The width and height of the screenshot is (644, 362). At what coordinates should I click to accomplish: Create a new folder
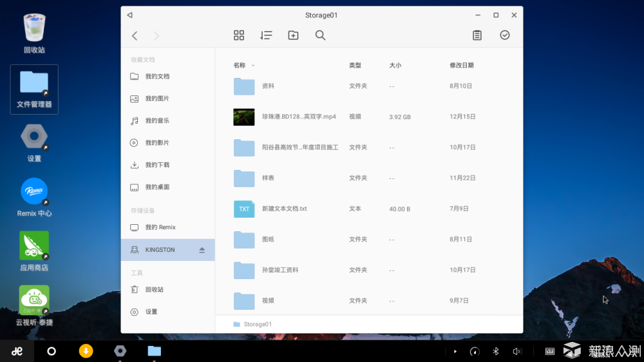293,35
